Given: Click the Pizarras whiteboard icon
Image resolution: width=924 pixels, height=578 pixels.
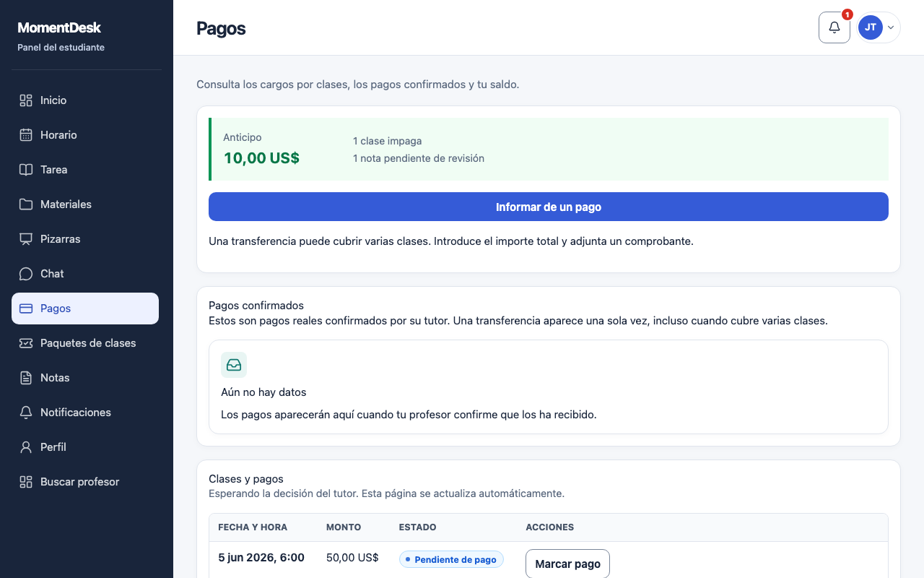Looking at the screenshot, I should click(x=26, y=239).
